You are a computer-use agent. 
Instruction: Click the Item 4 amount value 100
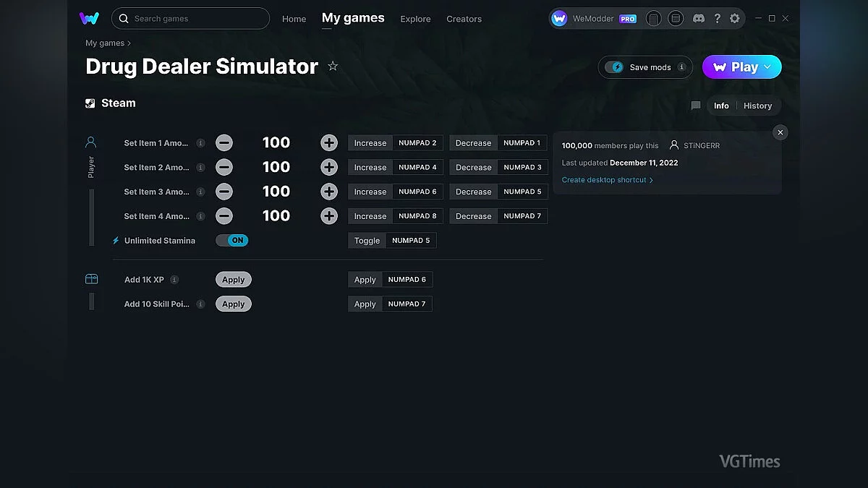[276, 216]
